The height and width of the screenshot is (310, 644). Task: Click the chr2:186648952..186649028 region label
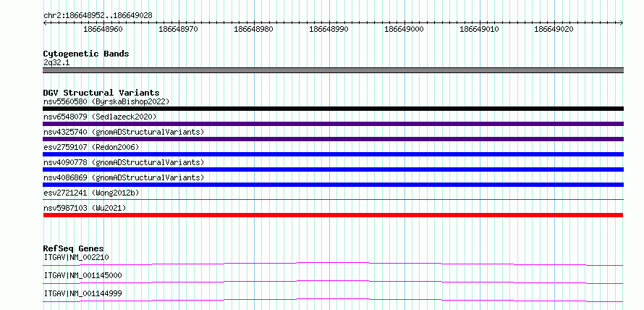click(x=98, y=16)
